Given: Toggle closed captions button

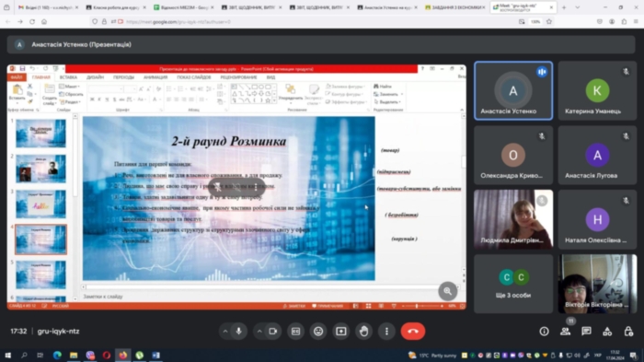Looking at the screenshot, I should (x=295, y=332).
